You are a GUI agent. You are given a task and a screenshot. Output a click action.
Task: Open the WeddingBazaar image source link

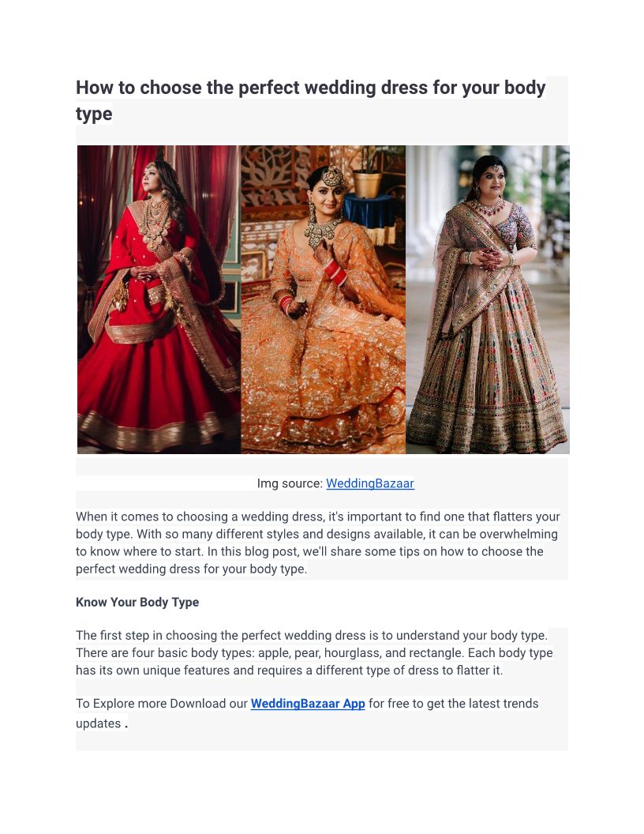coord(370,483)
